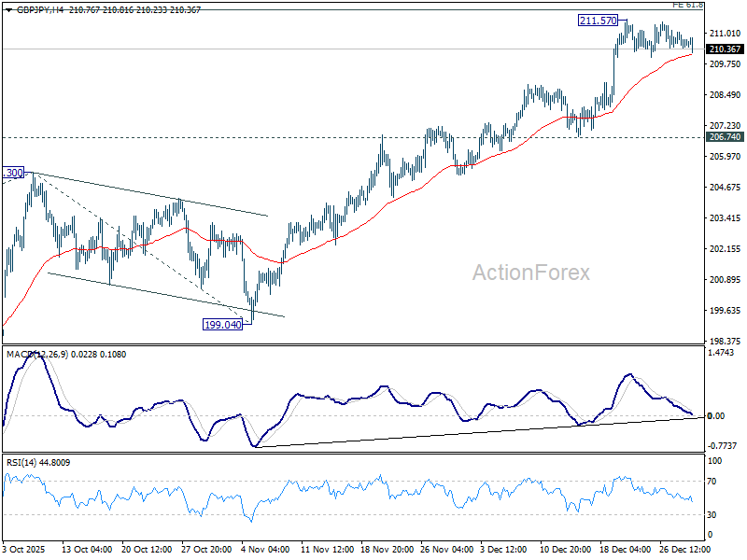Open the GBPJPY,H4 symbol dropdown arrow

coord(7,11)
